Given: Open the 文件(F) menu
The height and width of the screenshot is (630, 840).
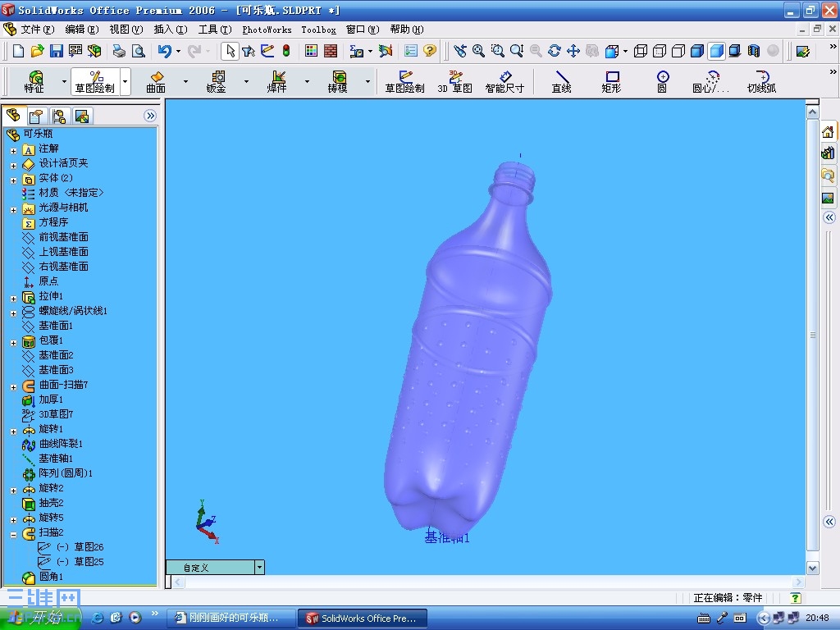Looking at the screenshot, I should [37, 29].
